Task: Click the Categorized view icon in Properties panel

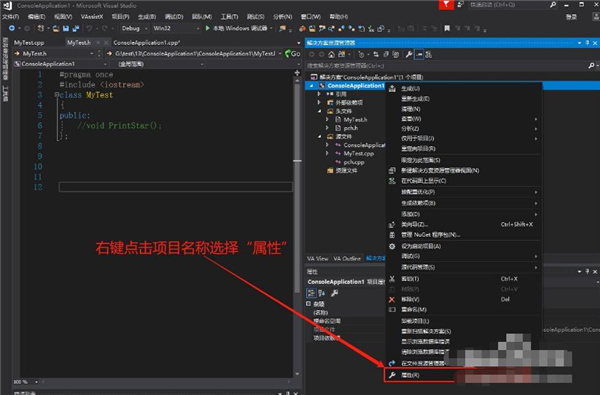Action: [311, 293]
